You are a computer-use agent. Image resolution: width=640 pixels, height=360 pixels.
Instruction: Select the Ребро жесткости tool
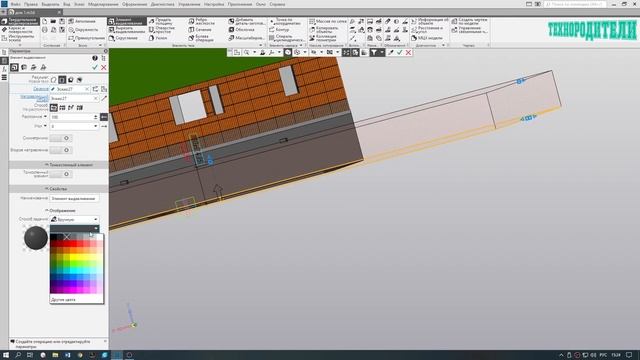tap(202, 21)
